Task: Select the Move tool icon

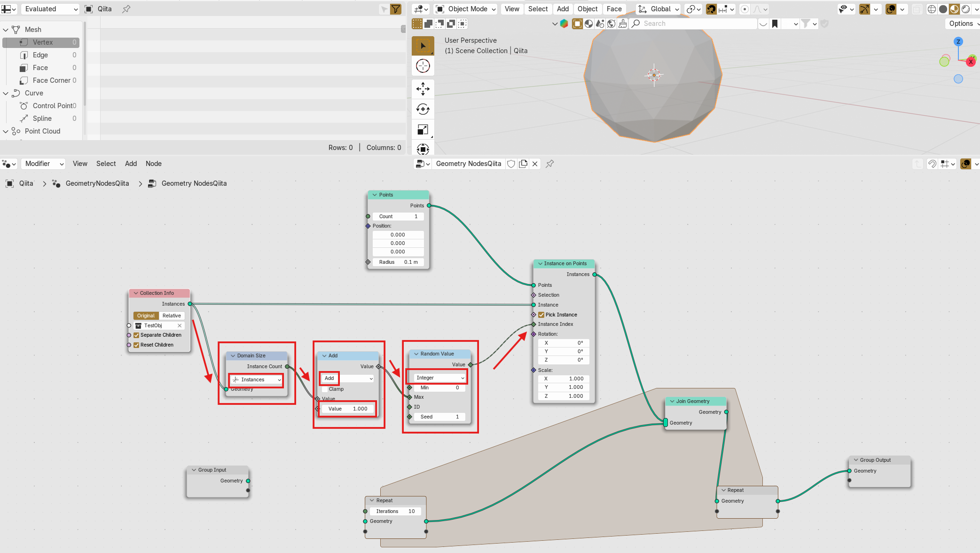Action: tap(423, 88)
